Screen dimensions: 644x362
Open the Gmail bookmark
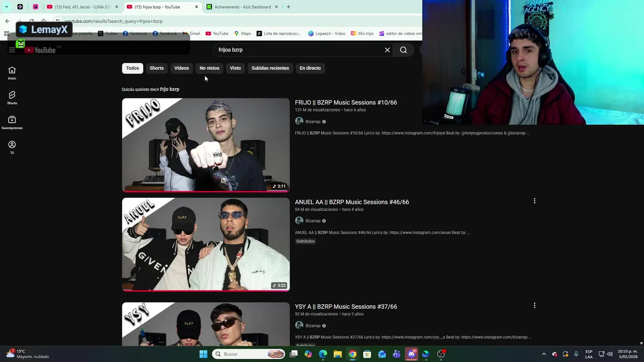[x=191, y=34]
